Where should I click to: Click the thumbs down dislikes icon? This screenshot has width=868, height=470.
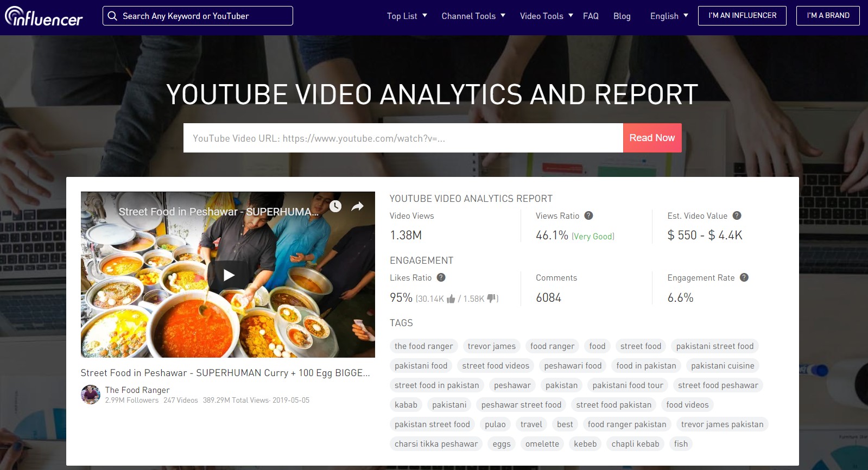[491, 298]
